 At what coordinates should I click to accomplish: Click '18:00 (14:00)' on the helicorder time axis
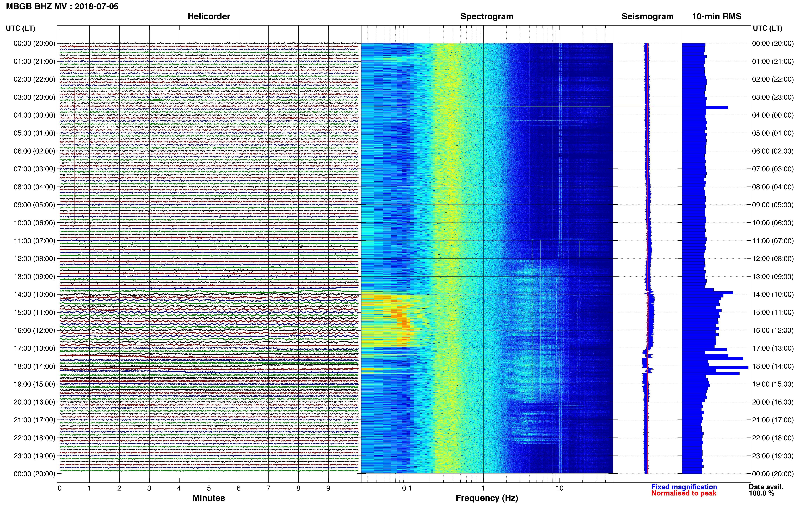click(x=34, y=366)
